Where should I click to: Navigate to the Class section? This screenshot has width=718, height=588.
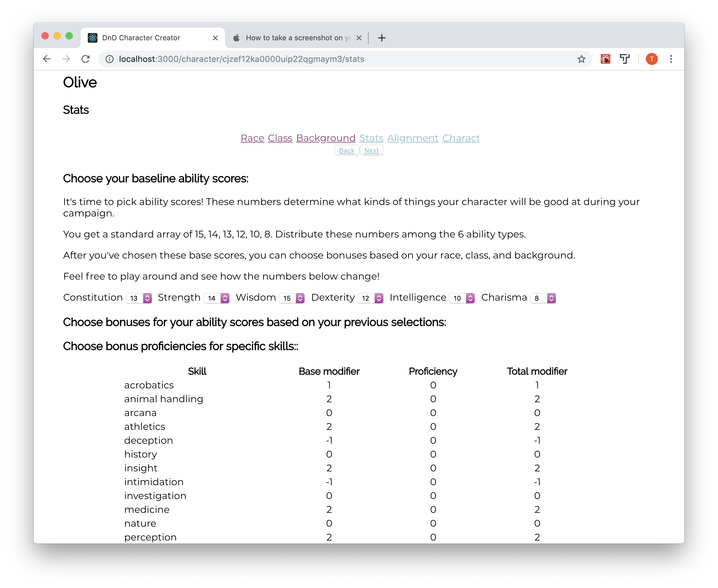coord(280,138)
